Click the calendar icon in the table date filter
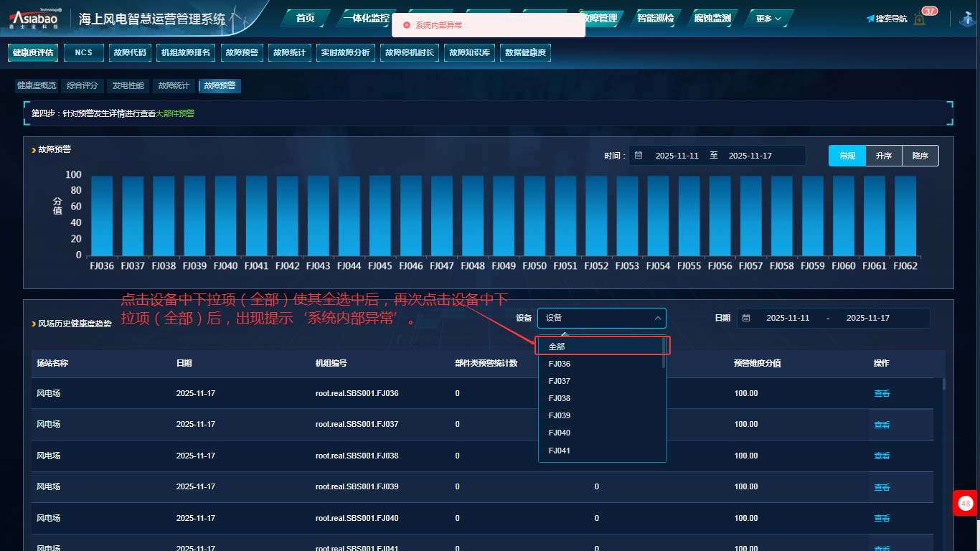980x551 pixels. coord(746,318)
